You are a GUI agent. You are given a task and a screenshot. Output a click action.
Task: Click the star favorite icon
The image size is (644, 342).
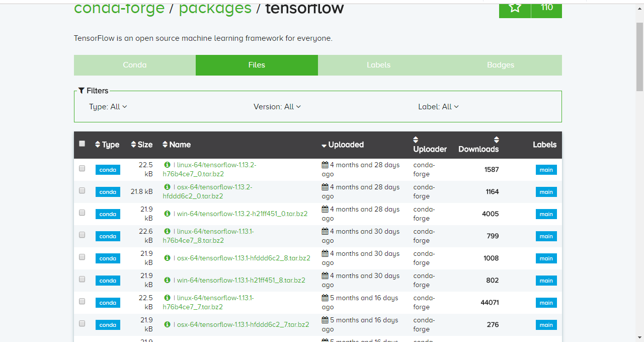515,8
